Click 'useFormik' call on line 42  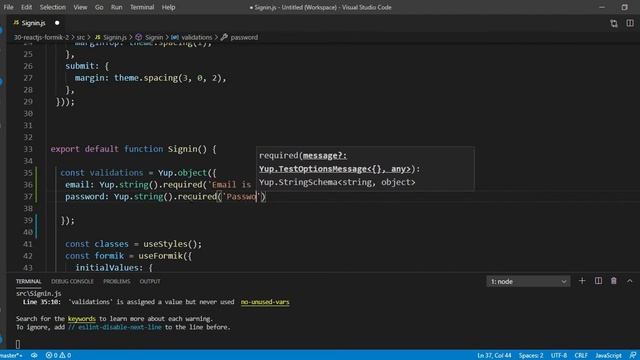[x=160, y=256]
